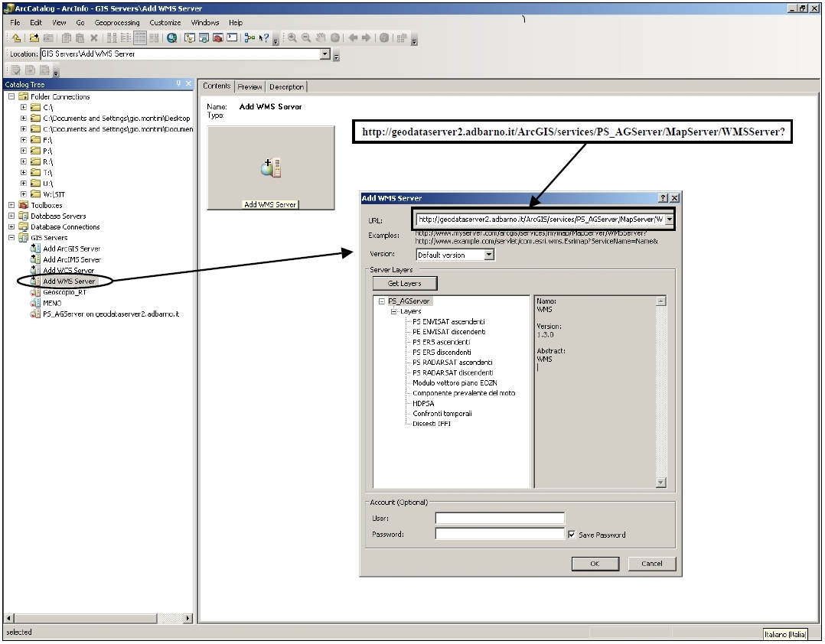Select the Pan hand tool
Viewport: 825px width, 644px height.
pyautogui.click(x=321, y=37)
